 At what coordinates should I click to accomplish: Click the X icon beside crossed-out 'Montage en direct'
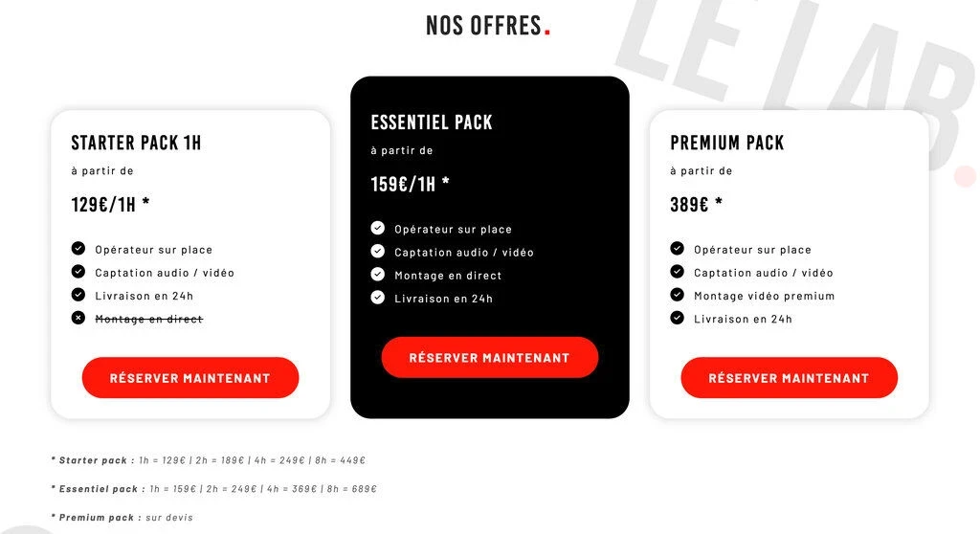(78, 318)
